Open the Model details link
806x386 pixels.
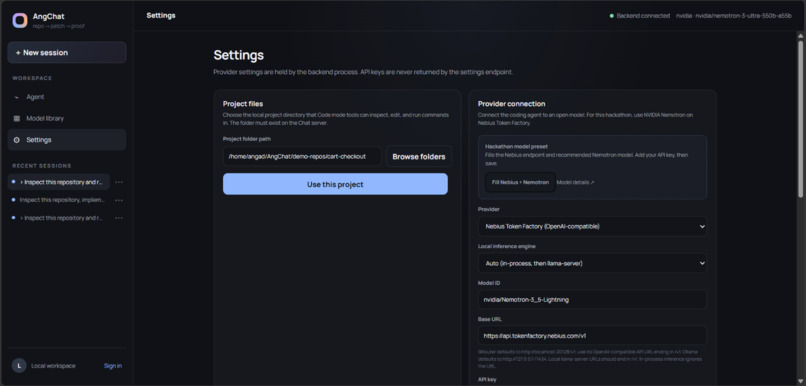click(575, 182)
